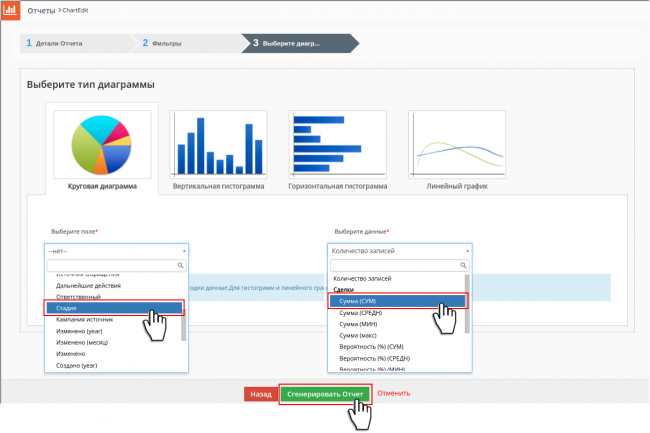
Task: Click the data dropdown search box
Action: click(400, 265)
